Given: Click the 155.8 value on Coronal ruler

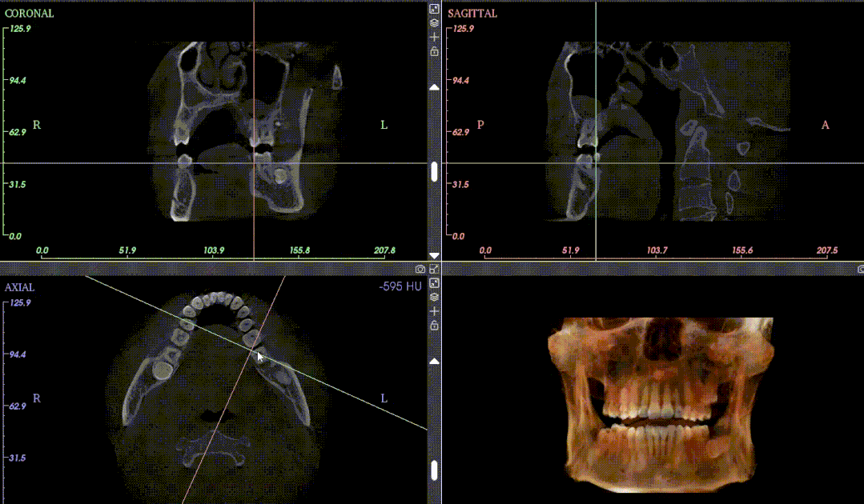Looking at the screenshot, I should point(299,250).
